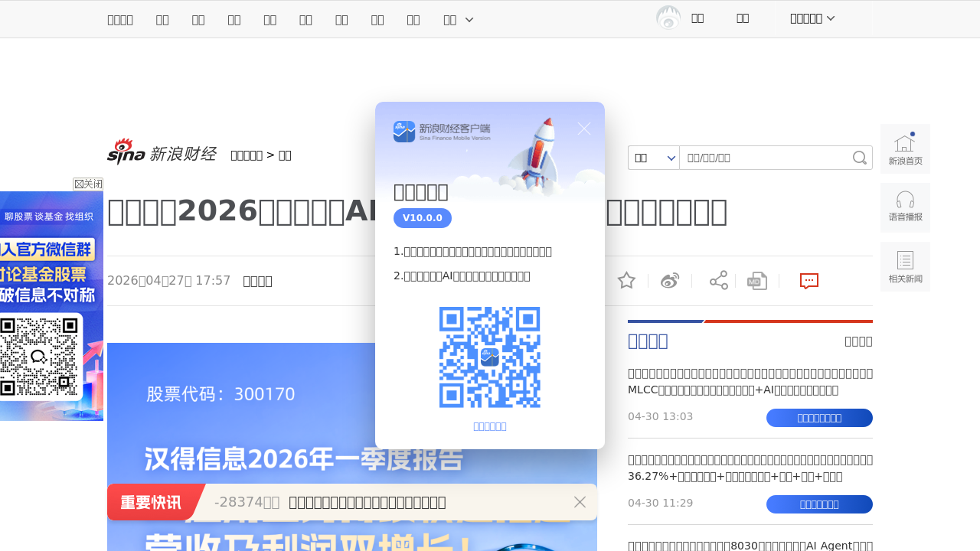The width and height of the screenshot is (980, 551).
Task: Go to 新浪首页 via house icon
Action: coord(905,148)
